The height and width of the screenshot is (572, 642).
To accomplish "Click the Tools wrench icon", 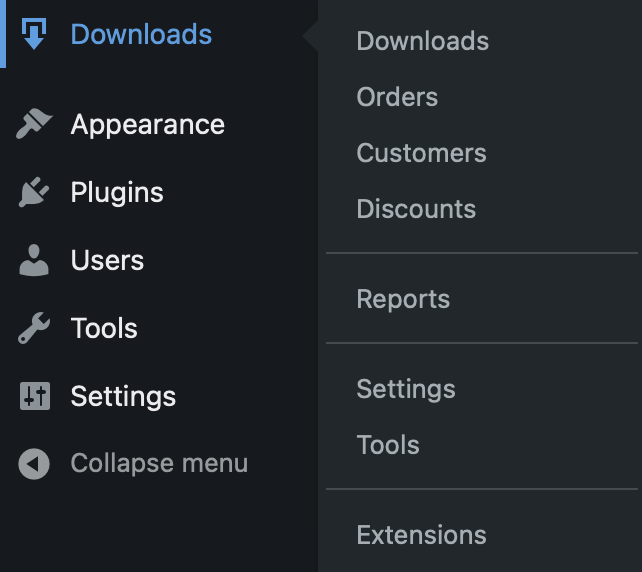I will click(34, 328).
